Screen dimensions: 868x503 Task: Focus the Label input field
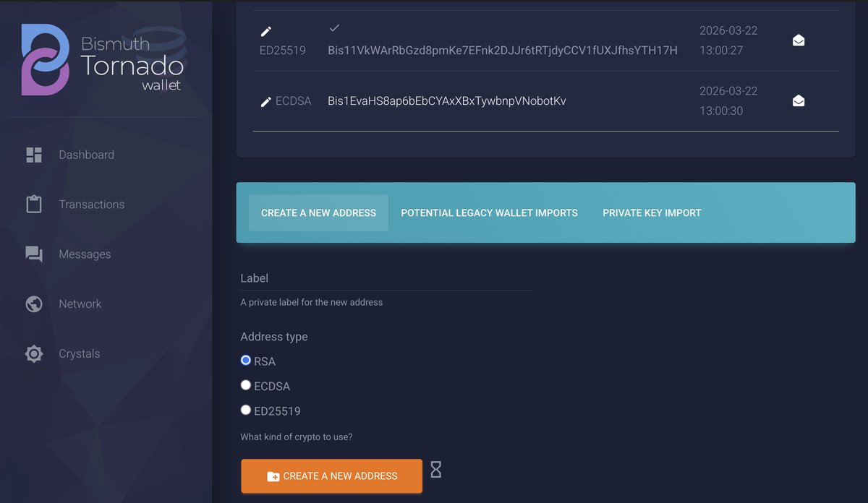click(x=387, y=278)
